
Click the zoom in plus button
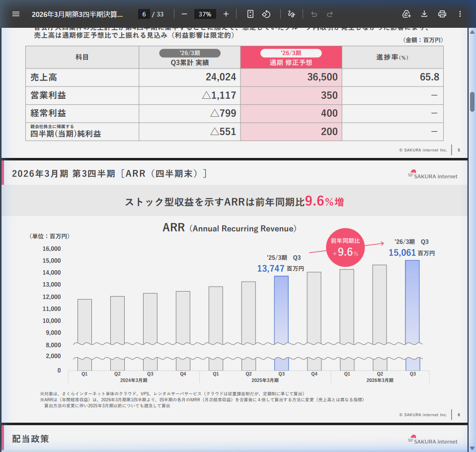pyautogui.click(x=226, y=14)
